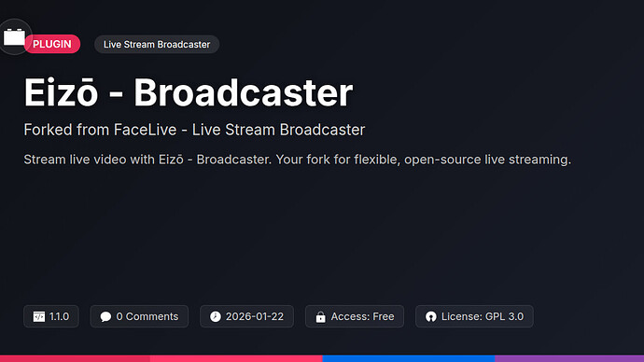This screenshot has width=644, height=362.
Task: Click the version code icon next to 1.1.0
Action: tap(39, 316)
